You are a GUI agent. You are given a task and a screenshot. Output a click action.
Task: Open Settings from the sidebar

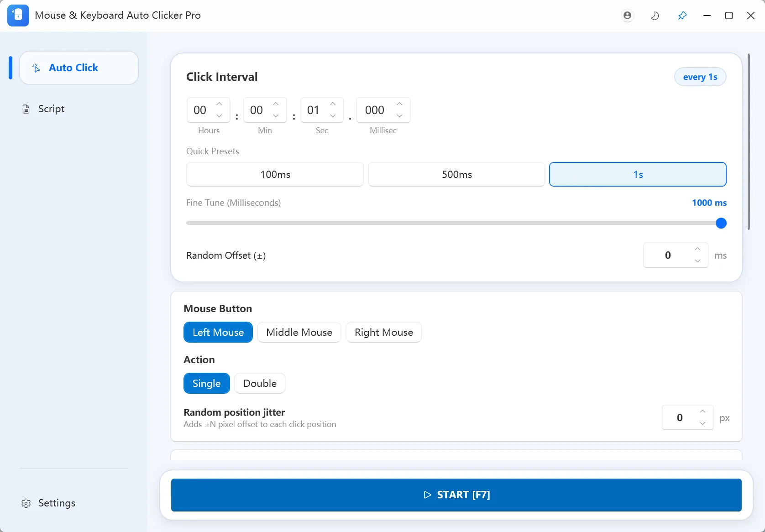point(48,503)
